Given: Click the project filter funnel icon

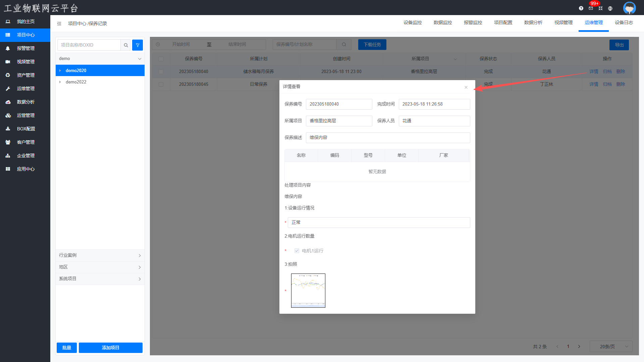Looking at the screenshot, I should (x=138, y=45).
